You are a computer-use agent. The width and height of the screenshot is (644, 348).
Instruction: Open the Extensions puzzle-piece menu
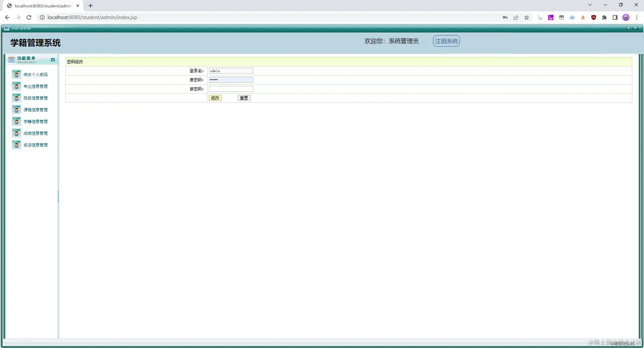point(604,17)
